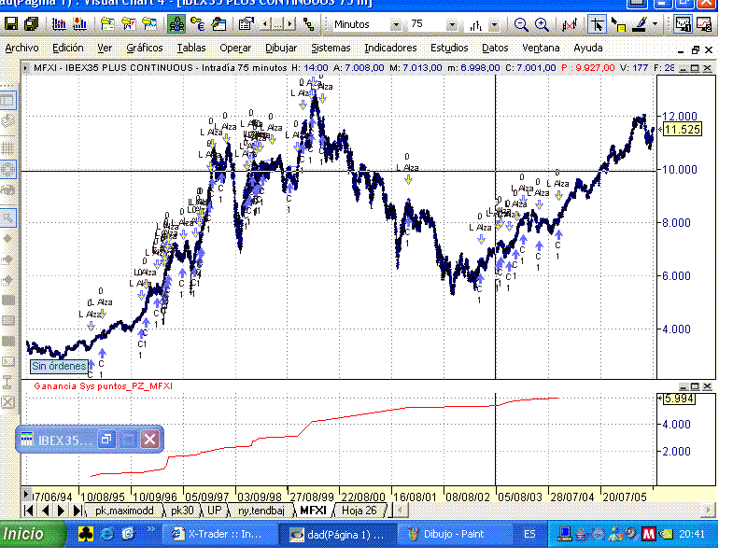Open the Ventana menu

click(x=541, y=49)
